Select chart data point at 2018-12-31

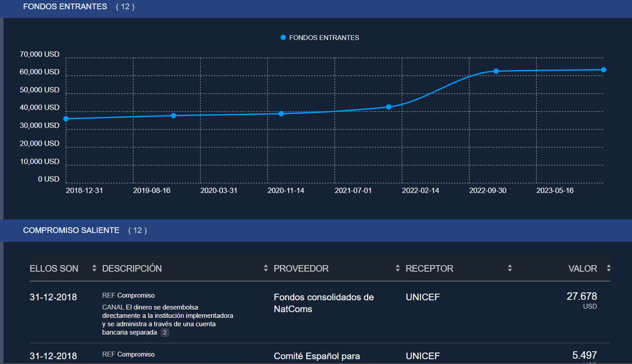click(66, 119)
